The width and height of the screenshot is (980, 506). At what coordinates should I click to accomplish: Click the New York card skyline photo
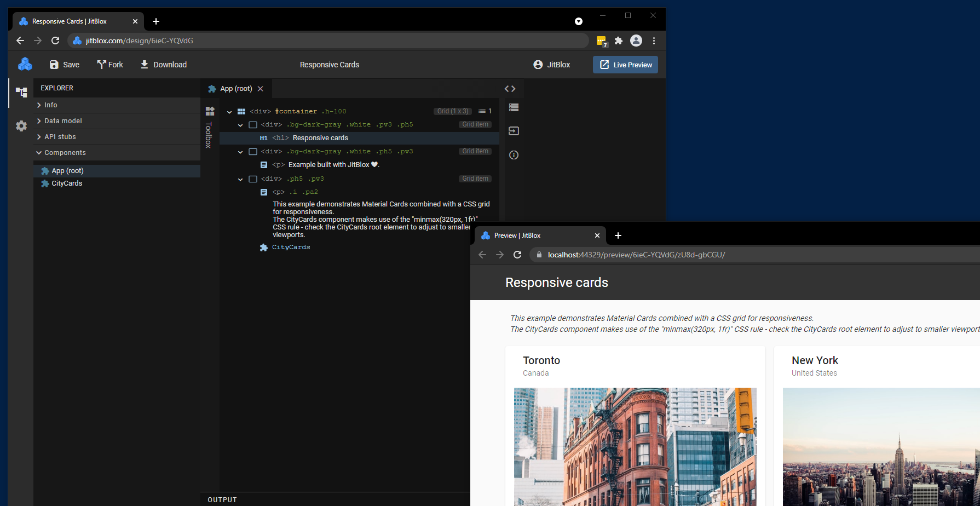(881, 447)
